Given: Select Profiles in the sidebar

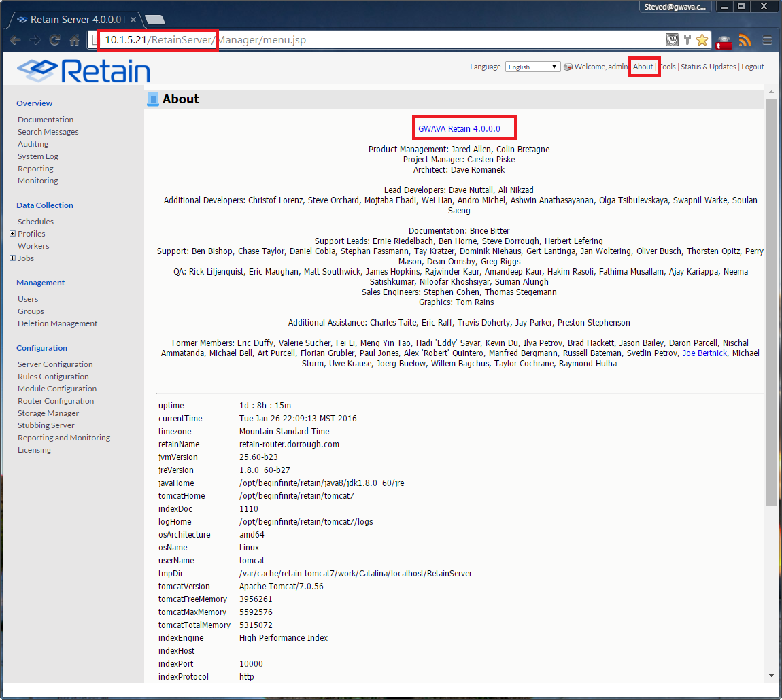Looking at the screenshot, I should 31,233.
